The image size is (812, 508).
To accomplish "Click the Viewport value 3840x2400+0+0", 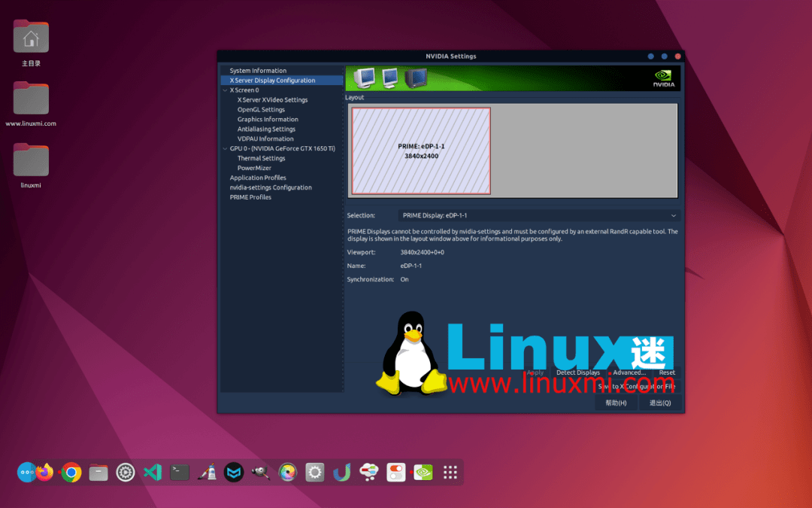I will 422,252.
